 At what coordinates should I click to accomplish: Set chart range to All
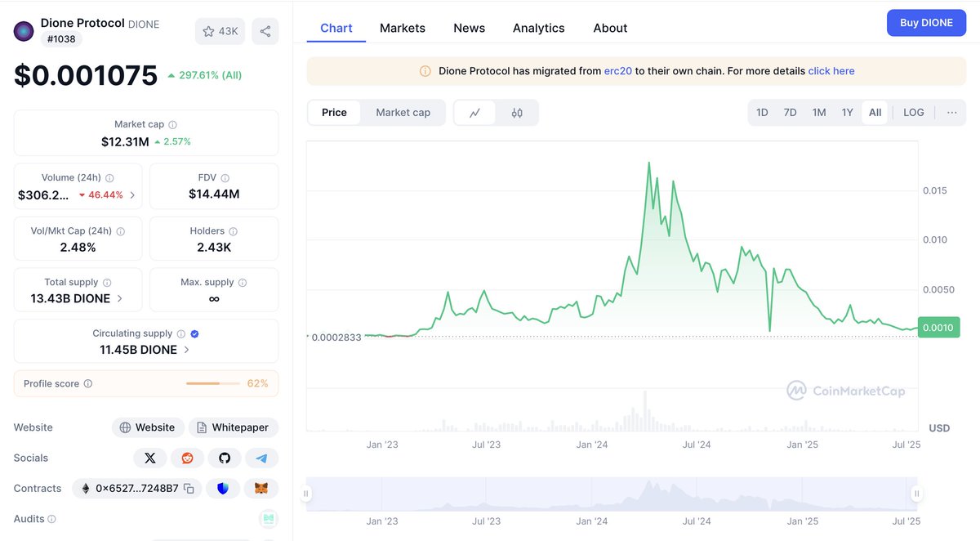875,113
